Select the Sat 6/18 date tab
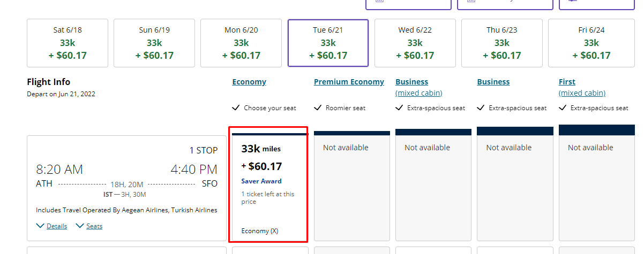The height and width of the screenshot is (254, 644). [x=68, y=43]
